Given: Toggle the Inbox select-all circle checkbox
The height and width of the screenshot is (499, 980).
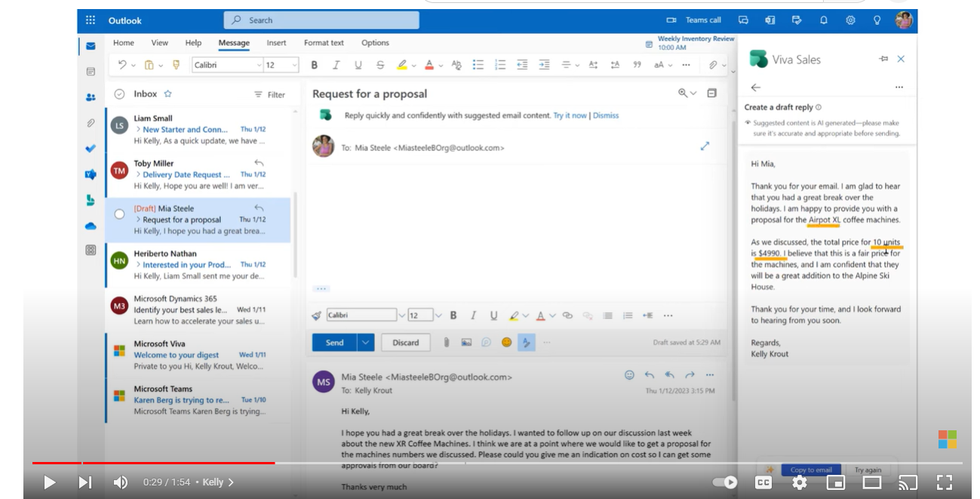Looking at the screenshot, I should (x=119, y=94).
